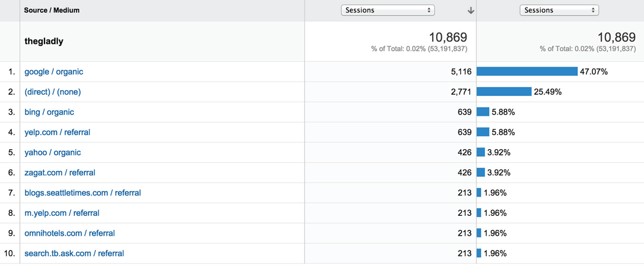Click the 2,771 sessions value cell

pos(460,92)
